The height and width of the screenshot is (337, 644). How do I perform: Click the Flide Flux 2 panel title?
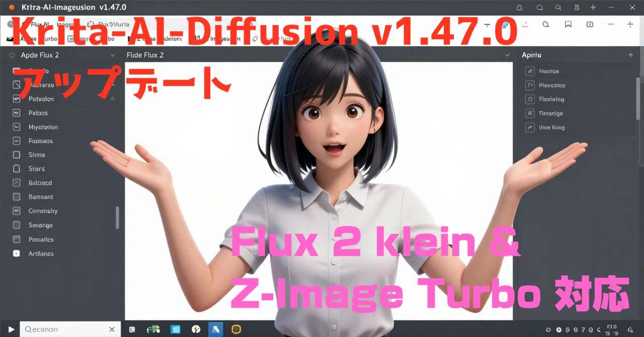[145, 55]
